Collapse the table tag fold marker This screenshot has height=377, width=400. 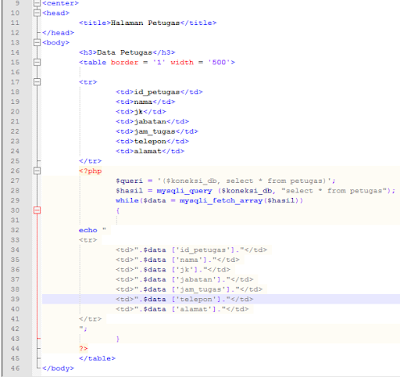click(x=37, y=62)
